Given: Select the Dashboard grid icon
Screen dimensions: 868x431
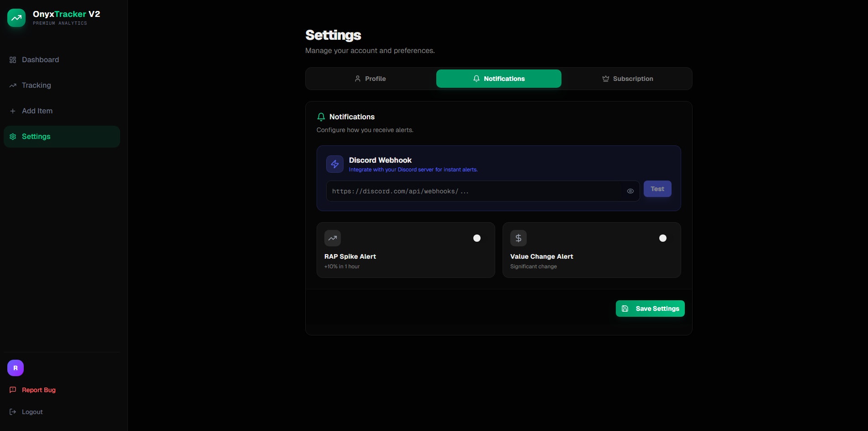Looking at the screenshot, I should click(13, 59).
